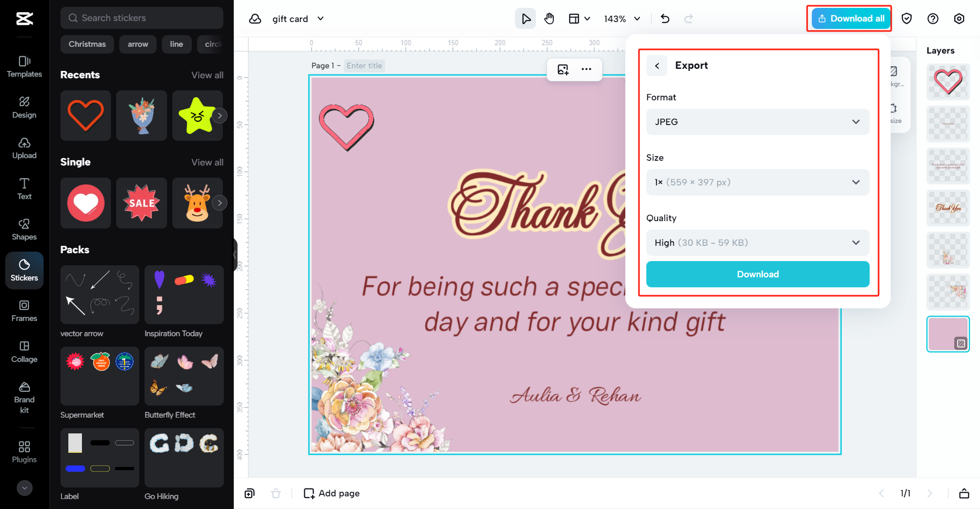This screenshot has height=509, width=980.
Task: Duplicate the current page
Action: point(249,493)
